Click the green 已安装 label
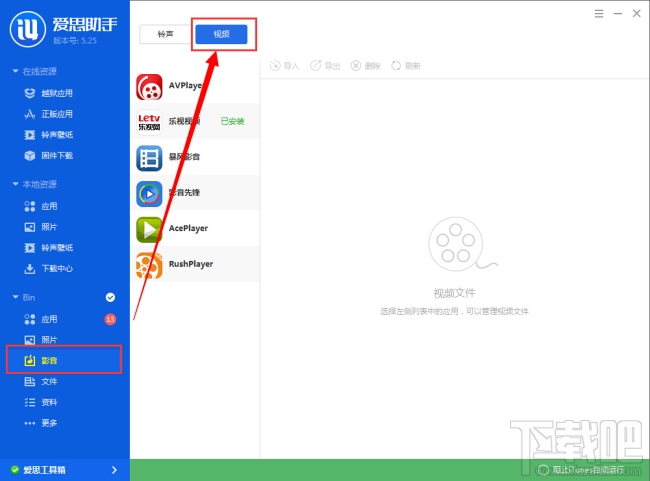This screenshot has height=481, width=650. [233, 121]
